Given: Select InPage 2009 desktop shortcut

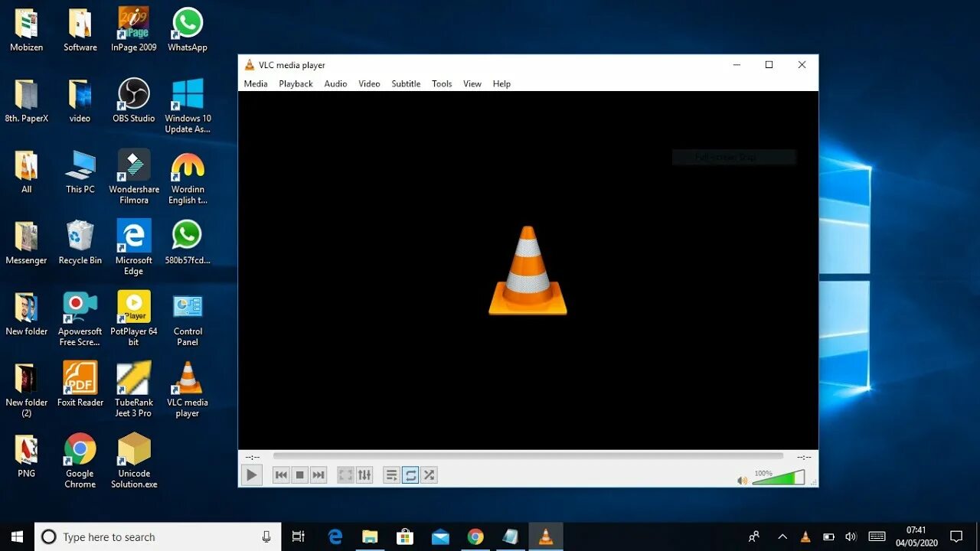Looking at the screenshot, I should [134, 30].
